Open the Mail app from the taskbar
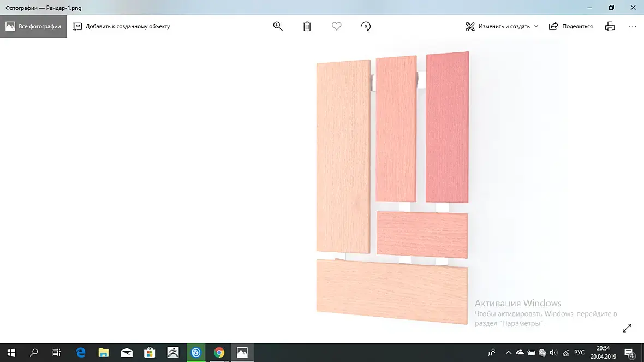Image resolution: width=644 pixels, height=362 pixels. [x=127, y=353]
